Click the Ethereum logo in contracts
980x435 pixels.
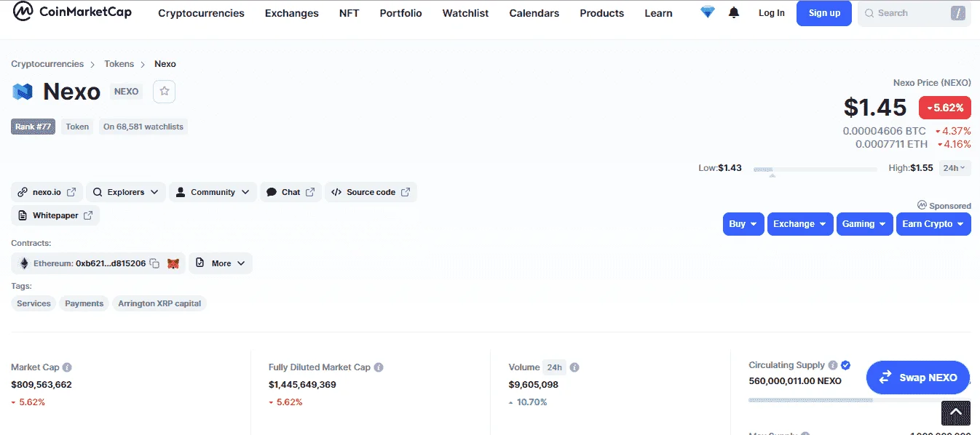23,263
